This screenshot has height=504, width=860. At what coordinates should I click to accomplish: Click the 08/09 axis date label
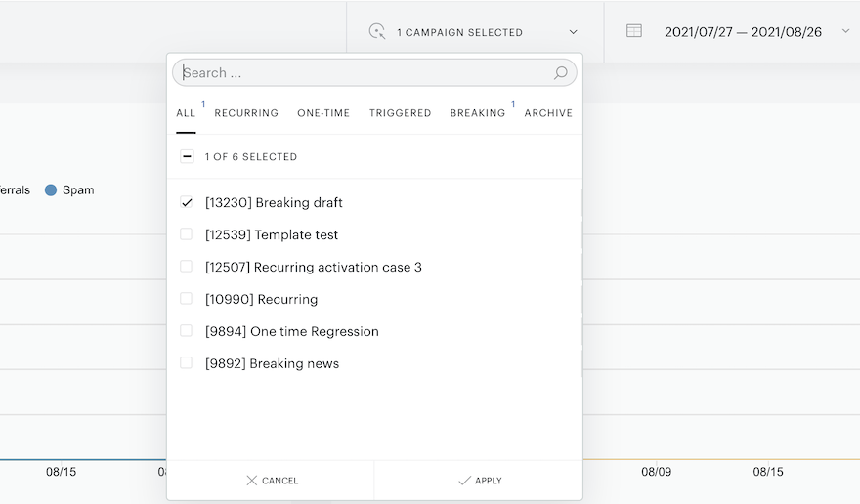(x=656, y=472)
